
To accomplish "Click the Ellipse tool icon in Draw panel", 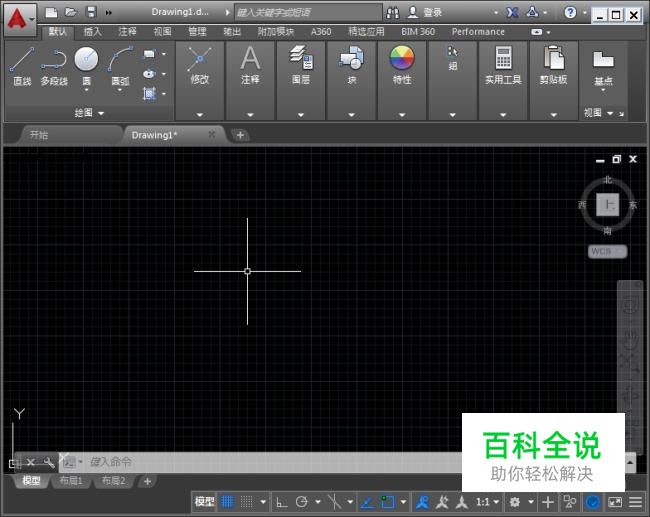I will 149,74.
